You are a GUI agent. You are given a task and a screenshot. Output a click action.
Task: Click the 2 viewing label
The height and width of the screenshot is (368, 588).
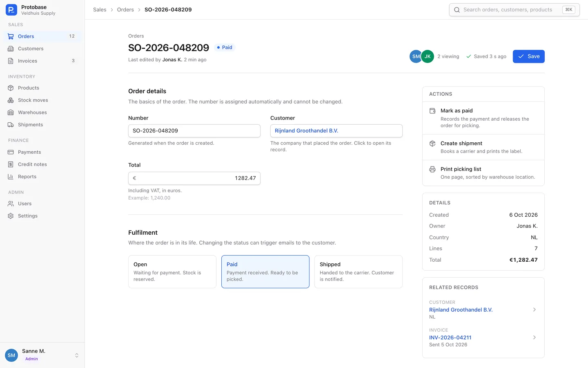tap(448, 56)
